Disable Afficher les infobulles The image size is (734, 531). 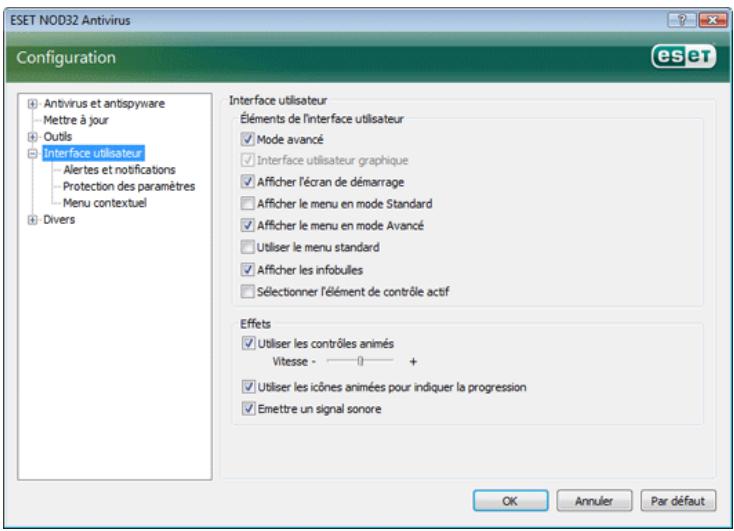[x=247, y=270]
